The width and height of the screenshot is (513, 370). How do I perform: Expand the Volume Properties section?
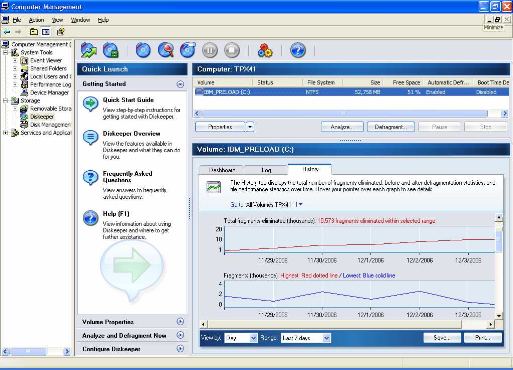(x=180, y=322)
